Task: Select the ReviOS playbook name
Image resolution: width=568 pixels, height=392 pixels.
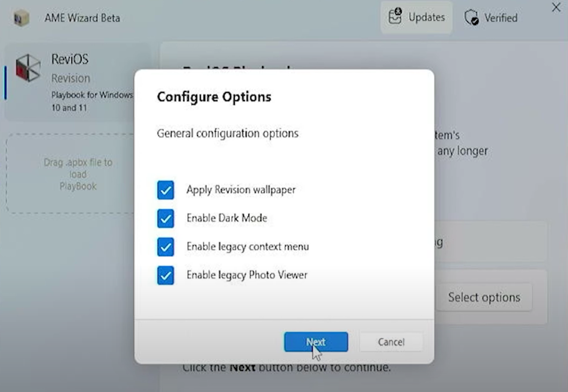Action: tap(70, 59)
